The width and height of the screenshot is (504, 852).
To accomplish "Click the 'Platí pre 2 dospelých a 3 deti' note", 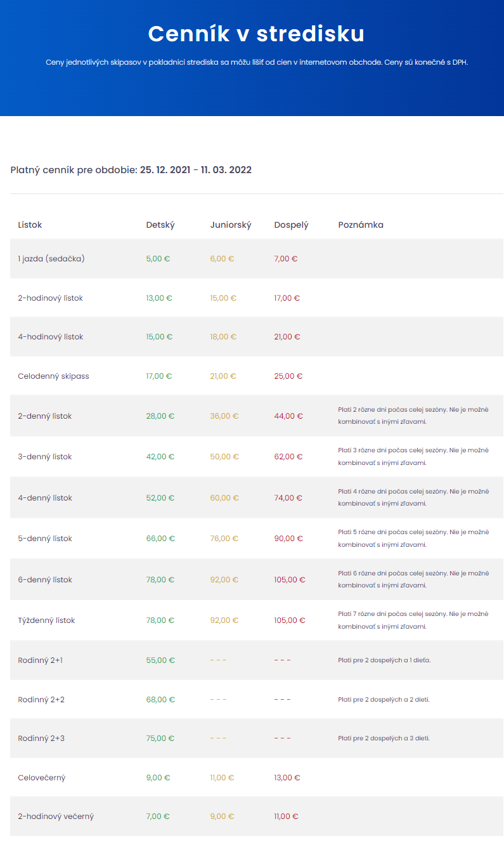I will [384, 738].
